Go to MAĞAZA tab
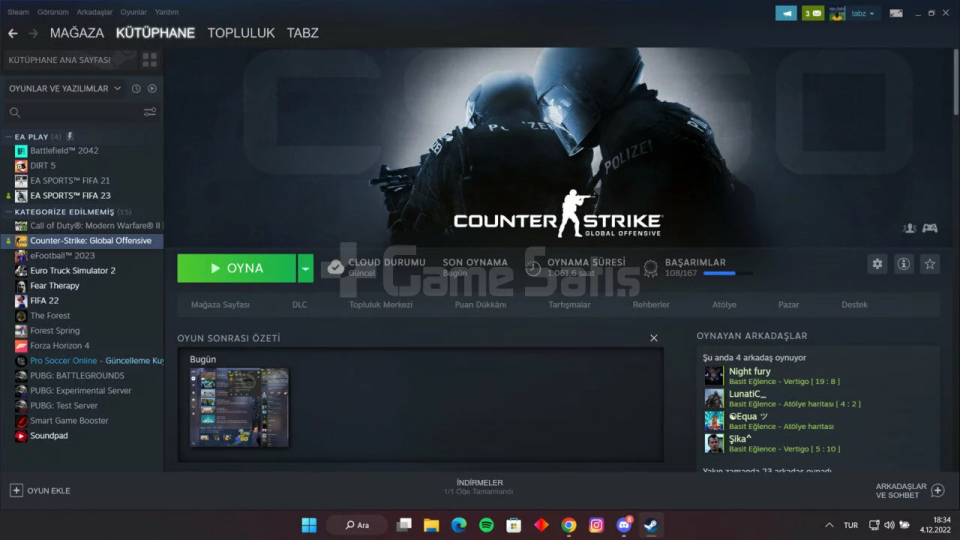The image size is (960, 540). tap(77, 33)
